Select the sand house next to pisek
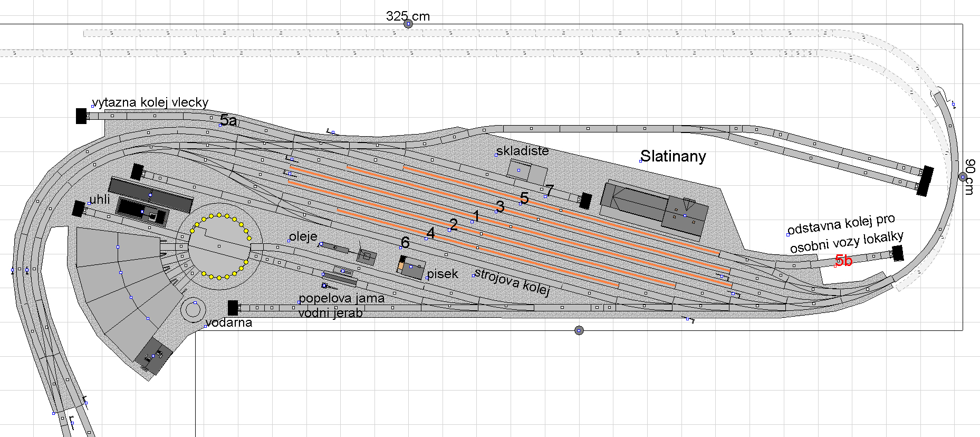Viewport: 980px width, 437px height. (x=411, y=268)
